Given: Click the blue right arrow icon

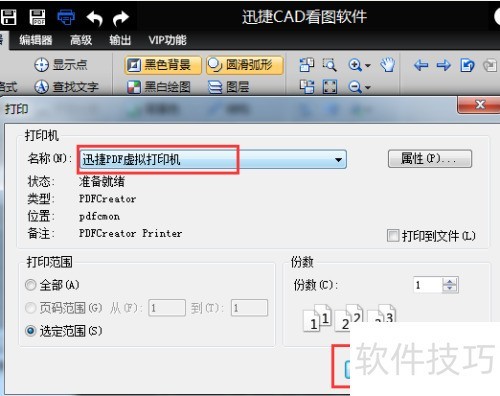Looking at the screenshot, I should (x=444, y=65).
